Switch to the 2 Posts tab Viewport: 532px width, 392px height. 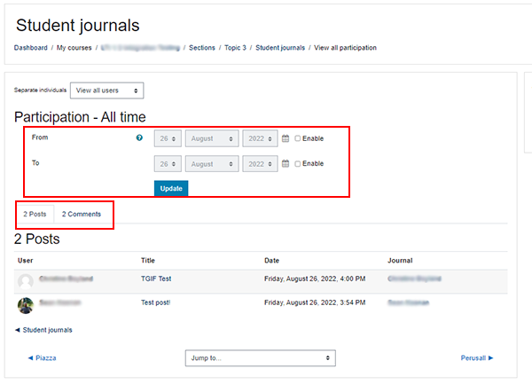click(35, 214)
